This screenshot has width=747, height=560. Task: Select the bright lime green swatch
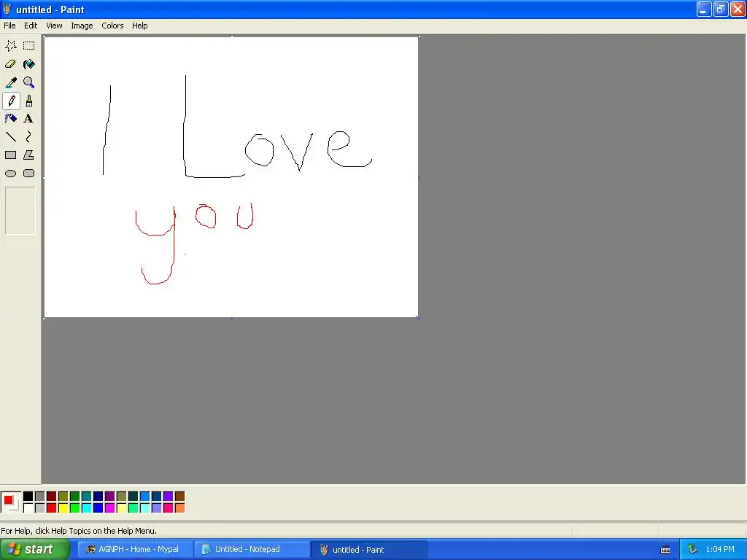point(75,508)
